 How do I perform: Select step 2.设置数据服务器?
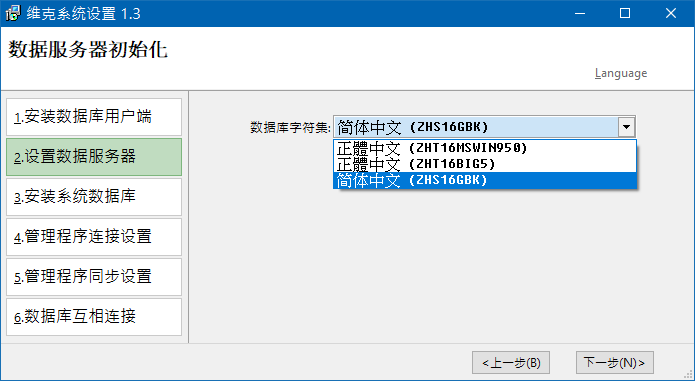point(94,157)
